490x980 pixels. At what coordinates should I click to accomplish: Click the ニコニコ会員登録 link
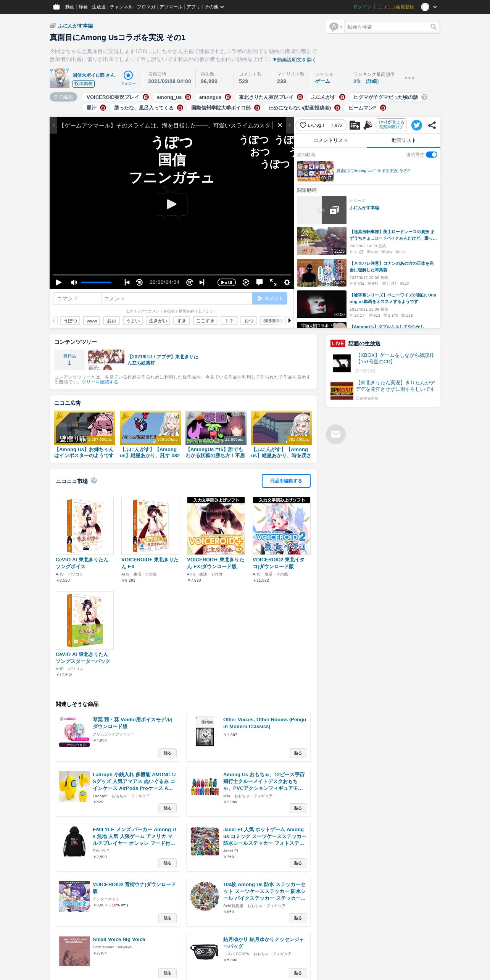click(x=396, y=7)
